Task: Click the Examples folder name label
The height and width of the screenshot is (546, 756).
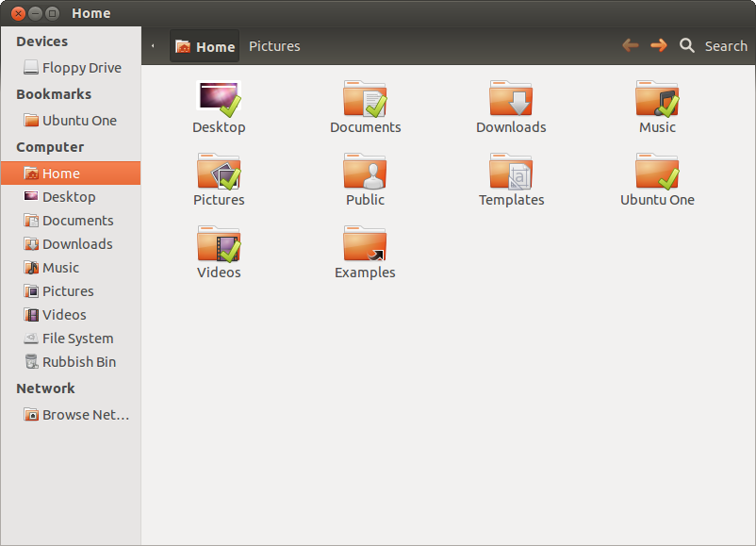Action: [365, 273]
